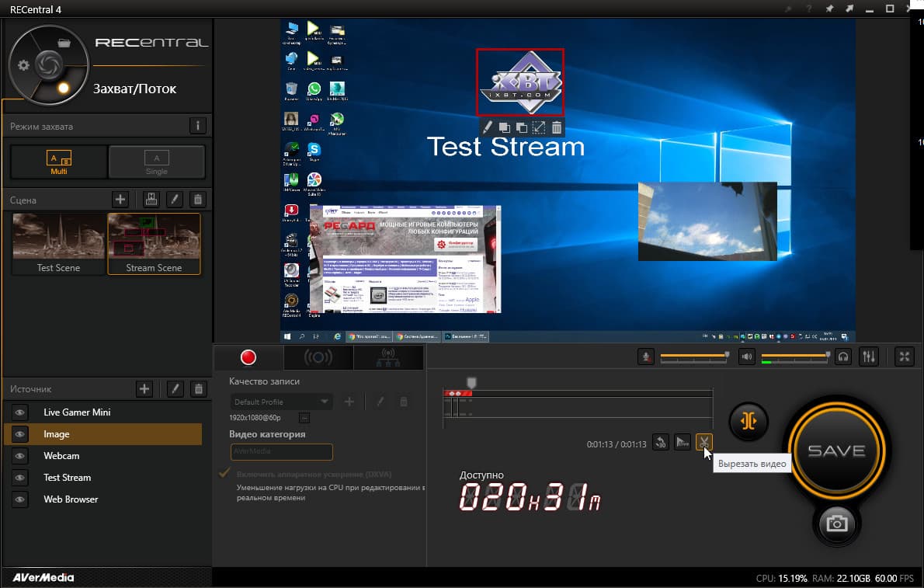Open the audio mixer settings icon
Viewport: 924px width, 588px height.
(x=869, y=357)
